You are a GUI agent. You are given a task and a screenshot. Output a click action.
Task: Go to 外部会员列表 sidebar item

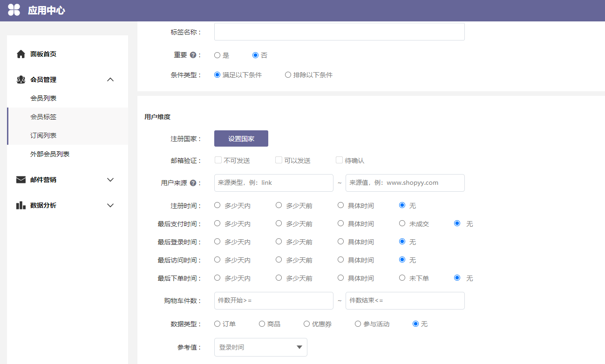pos(50,154)
